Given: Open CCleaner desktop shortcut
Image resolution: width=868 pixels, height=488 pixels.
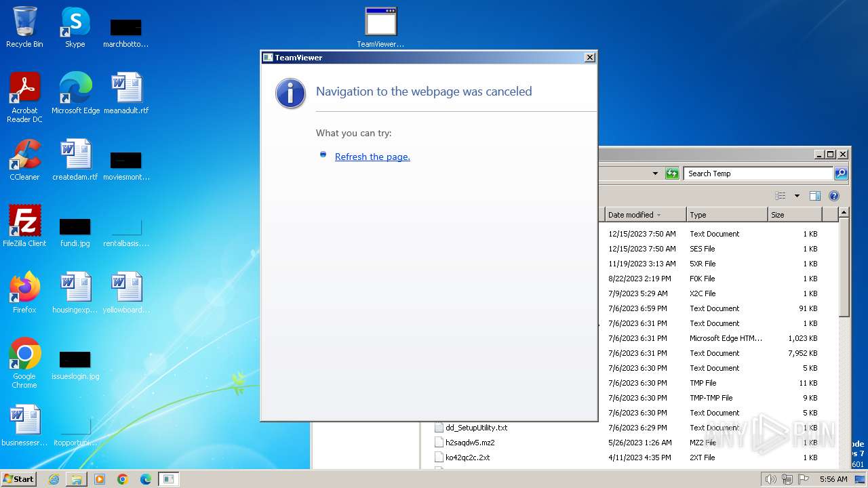Looking at the screenshot, I should coord(25,160).
